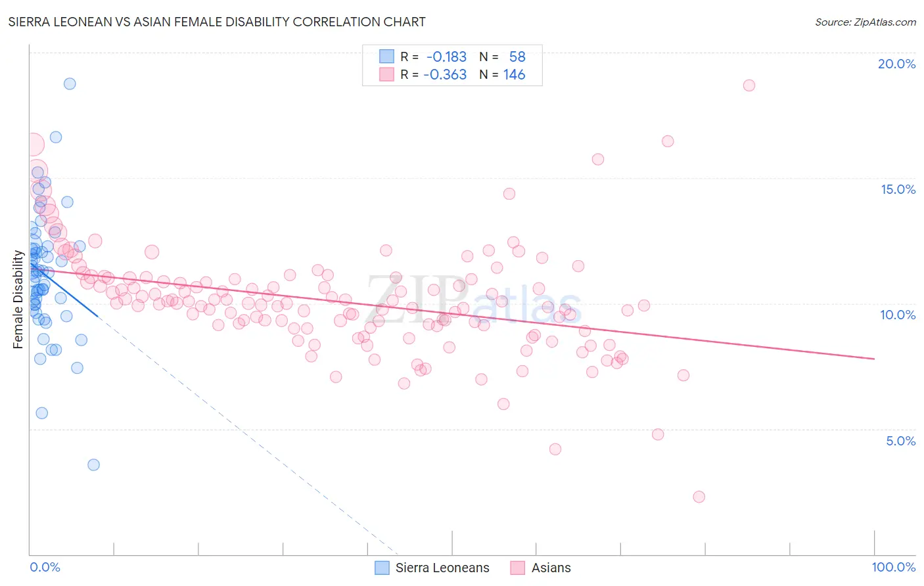Image resolution: width=924 pixels, height=586 pixels.
Task: Open the ZipAtlas.com source link
Action: click(x=866, y=22)
